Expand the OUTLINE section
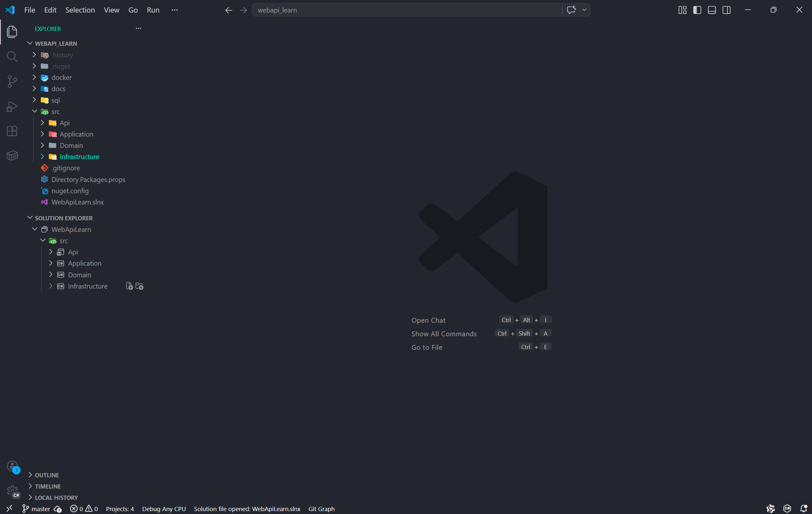 pos(30,475)
